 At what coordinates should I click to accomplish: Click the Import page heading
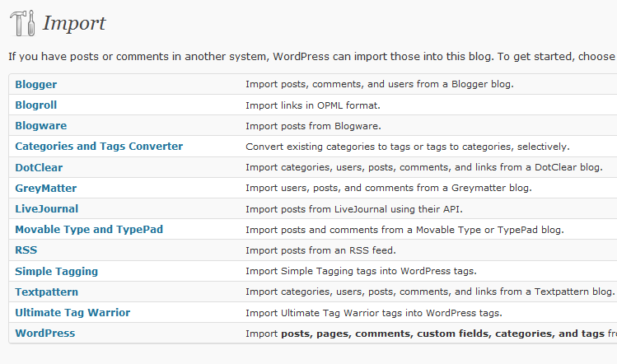74,23
